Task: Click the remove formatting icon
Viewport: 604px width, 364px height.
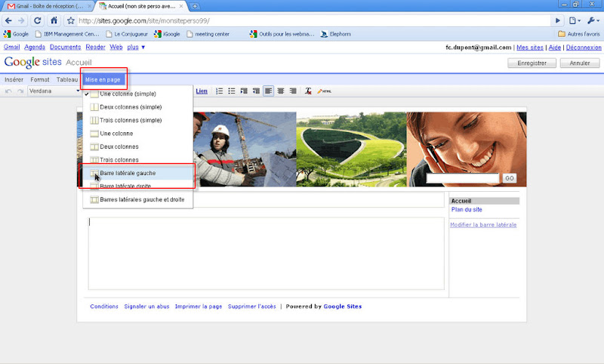Action: pyautogui.click(x=308, y=91)
